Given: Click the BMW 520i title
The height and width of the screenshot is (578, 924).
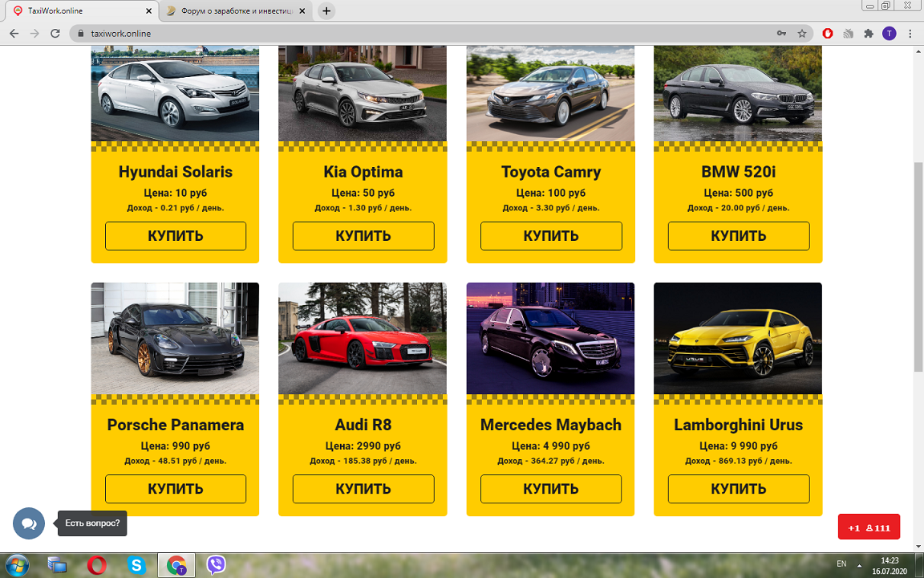Looking at the screenshot, I should (739, 172).
